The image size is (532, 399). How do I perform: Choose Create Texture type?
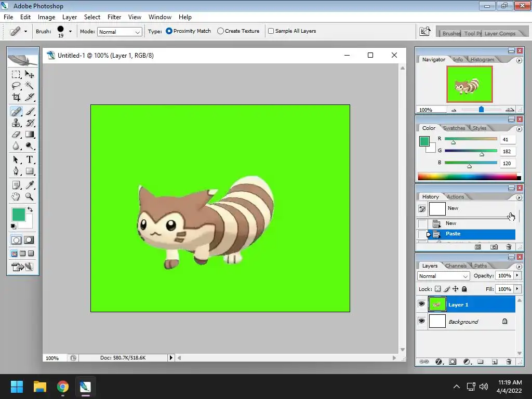click(x=238, y=31)
